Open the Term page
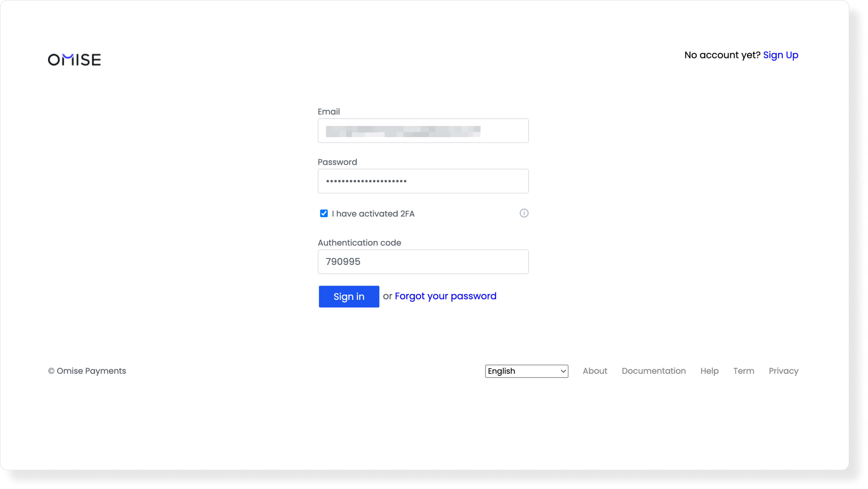 coord(744,371)
